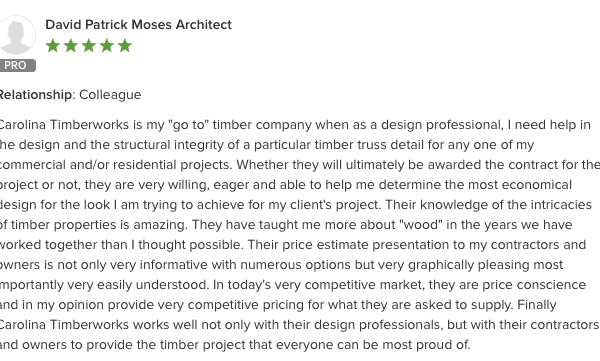Image resolution: width=600 pixels, height=361 pixels.
Task: Select the Colleague relationship value
Action: 110,95
